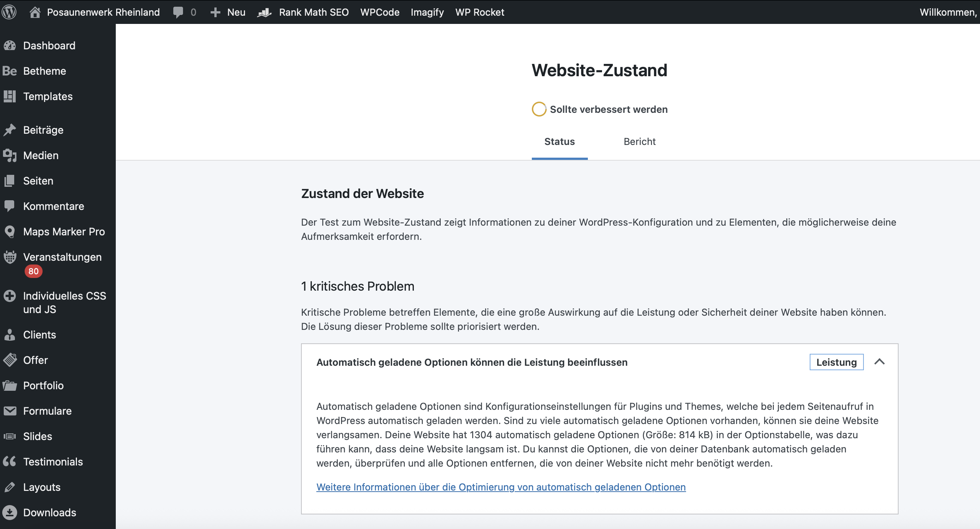Open the Neu menu in admin bar
This screenshot has height=529, width=980.
tap(236, 12)
